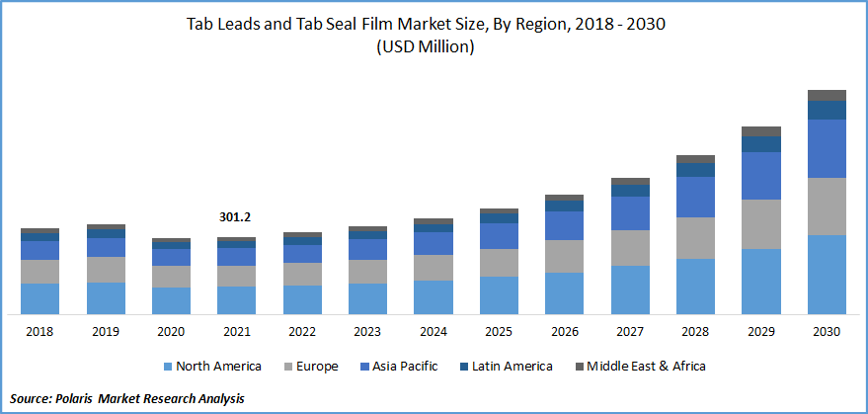
Task: Click the 2030 bar's Latin America segment
Action: pyautogui.click(x=828, y=110)
